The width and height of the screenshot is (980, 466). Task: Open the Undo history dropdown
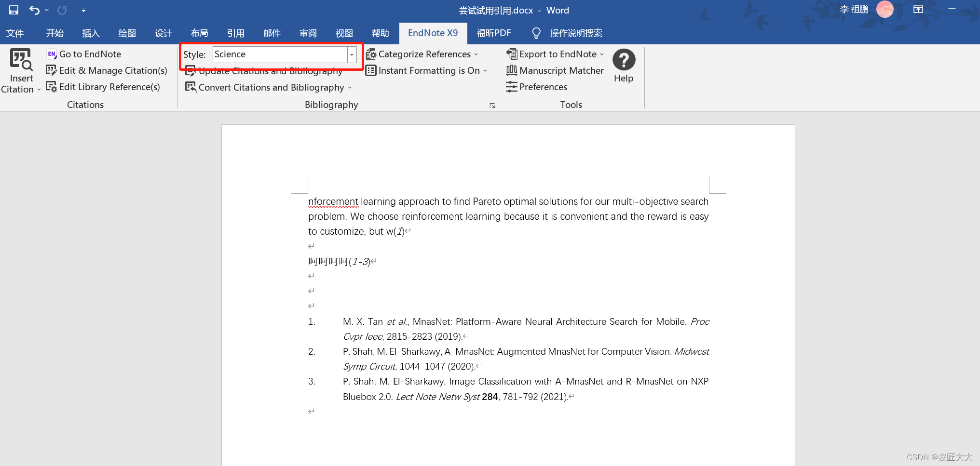click(46, 10)
